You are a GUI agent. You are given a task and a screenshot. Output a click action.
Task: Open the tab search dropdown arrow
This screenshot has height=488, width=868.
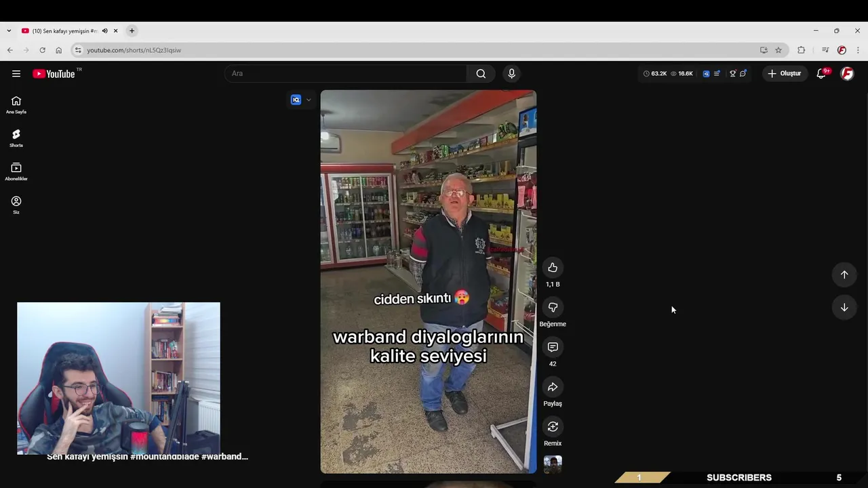(9, 31)
